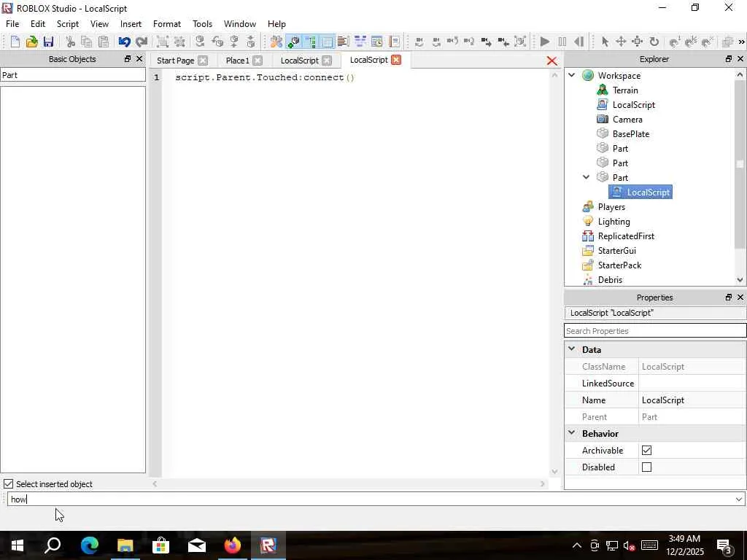Undock the Properties panel
The height and width of the screenshot is (560, 747).
[729, 297]
